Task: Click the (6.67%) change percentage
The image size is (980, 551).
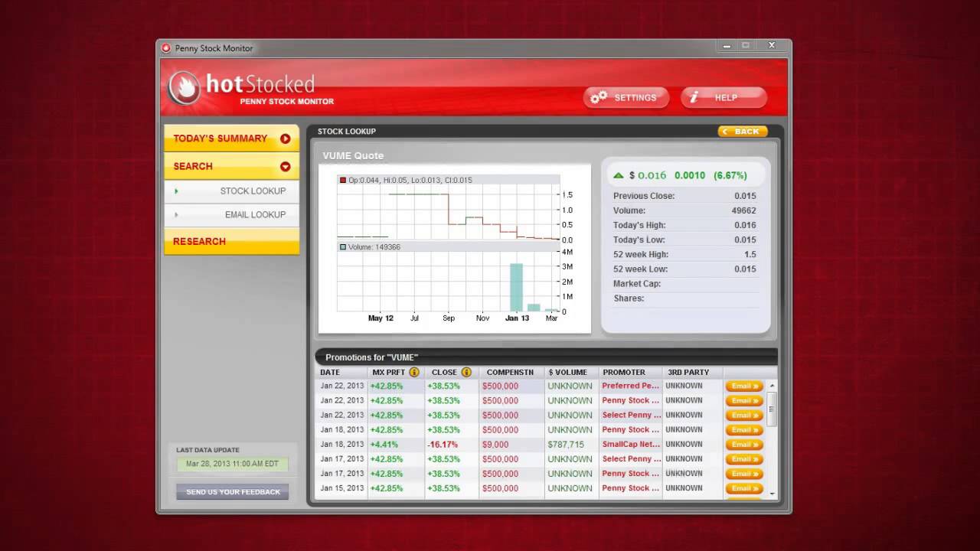Action: 730,175
